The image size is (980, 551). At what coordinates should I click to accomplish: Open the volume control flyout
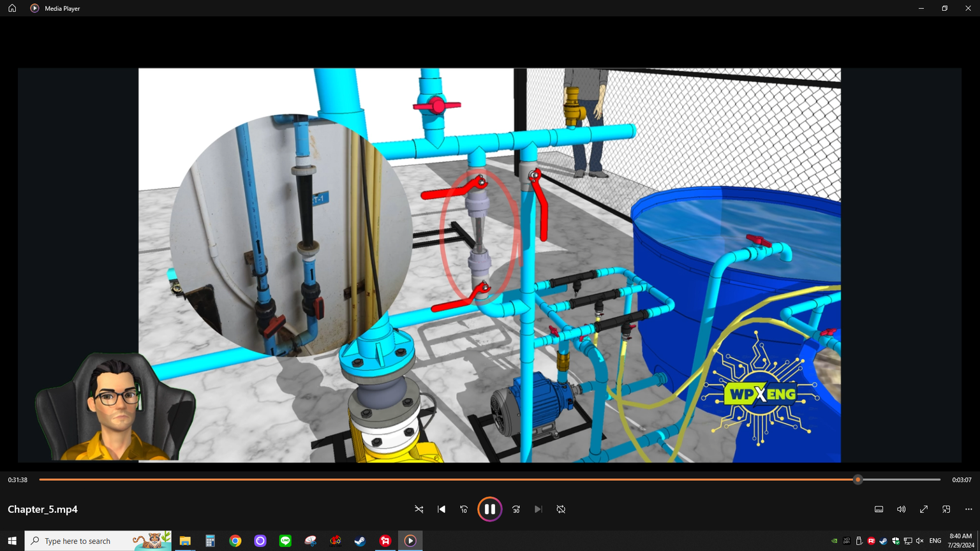901,509
